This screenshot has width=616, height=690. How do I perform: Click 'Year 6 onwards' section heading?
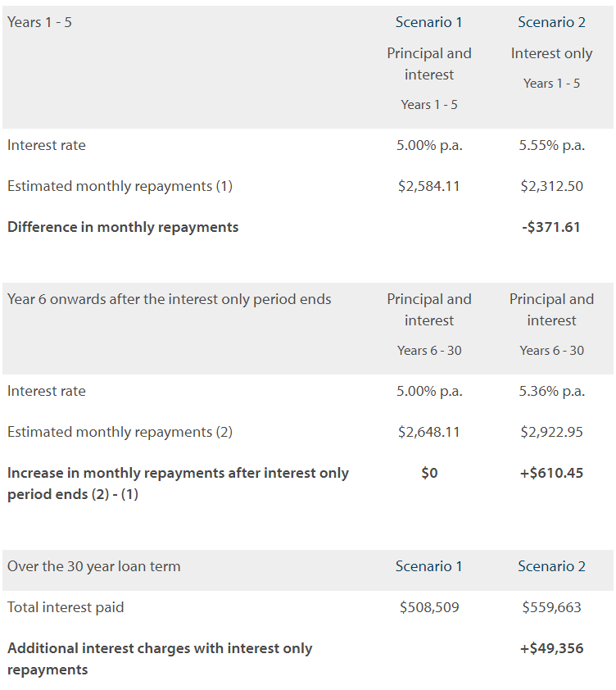170,299
